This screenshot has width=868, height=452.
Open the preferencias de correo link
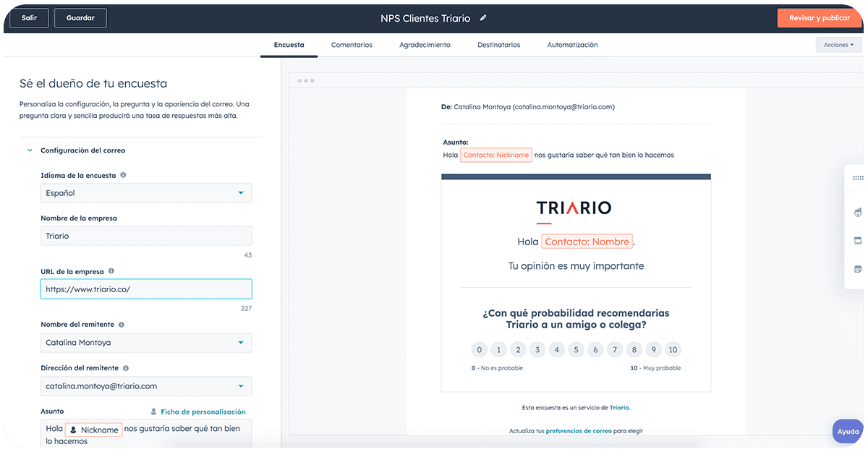579,431
